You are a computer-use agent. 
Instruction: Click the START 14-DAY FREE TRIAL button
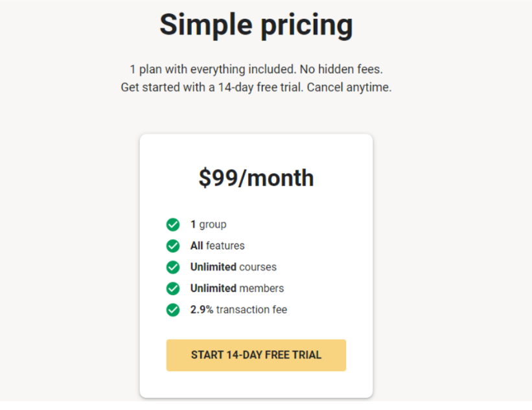(x=256, y=355)
